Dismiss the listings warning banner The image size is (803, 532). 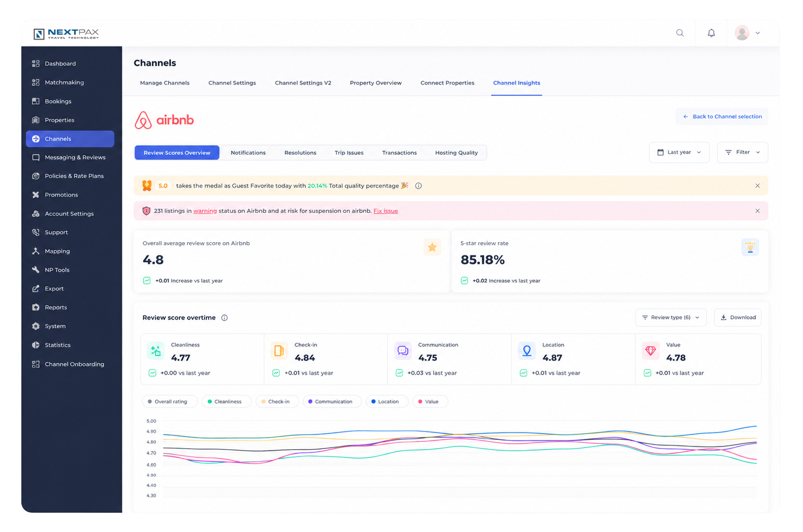coord(758,211)
